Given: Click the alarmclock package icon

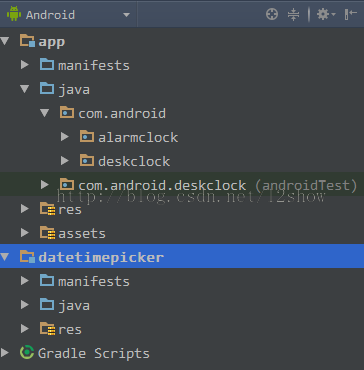Looking at the screenshot, I should click(x=87, y=136).
